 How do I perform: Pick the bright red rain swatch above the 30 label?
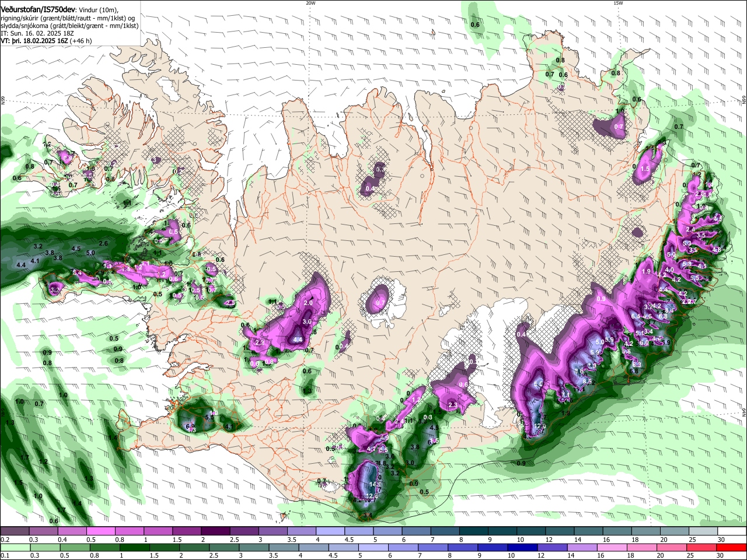(x=732, y=547)
